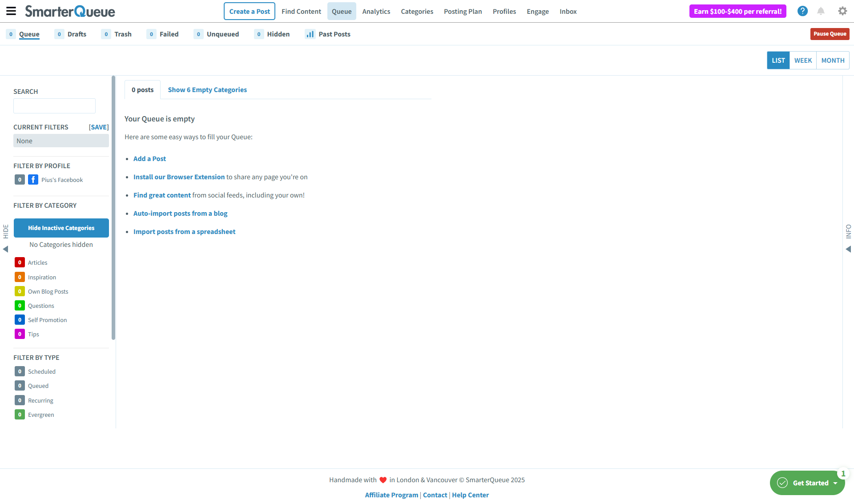Open the hamburger menu icon
The image size is (854, 504).
[11, 11]
